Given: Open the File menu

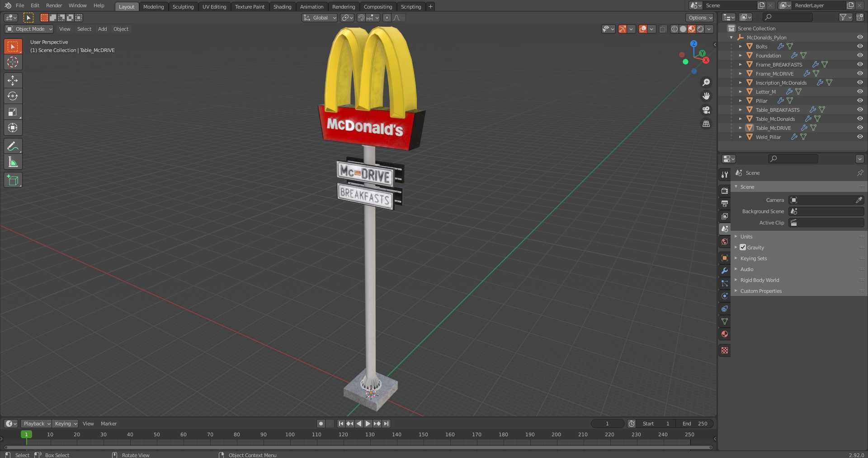Looking at the screenshot, I should pos(20,5).
